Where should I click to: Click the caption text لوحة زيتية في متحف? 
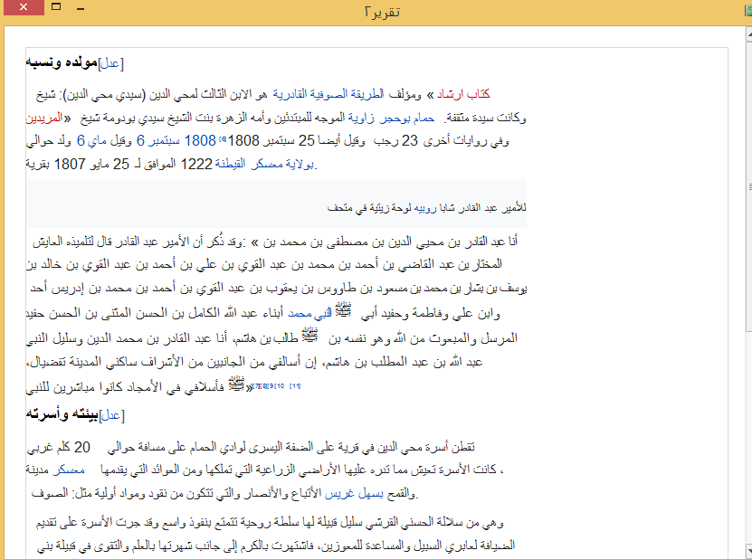coord(367,208)
